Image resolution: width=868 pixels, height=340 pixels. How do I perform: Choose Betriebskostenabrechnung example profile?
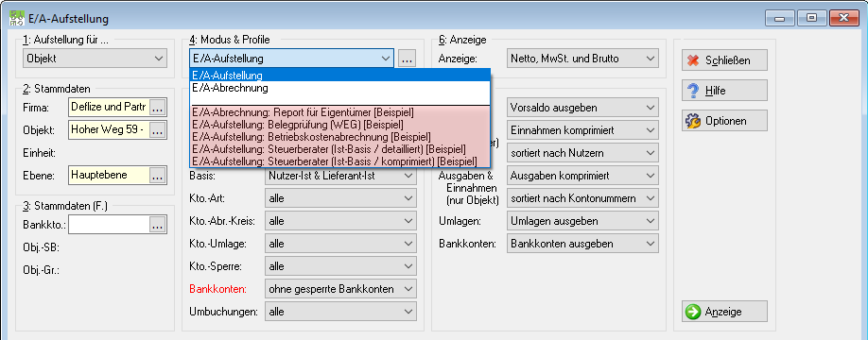(x=340, y=136)
